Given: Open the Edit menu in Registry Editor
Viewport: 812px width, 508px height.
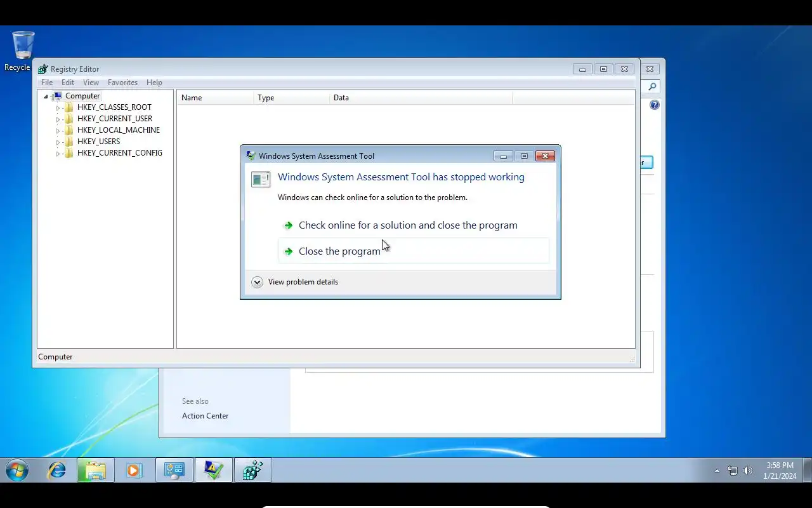Looking at the screenshot, I should coord(68,83).
